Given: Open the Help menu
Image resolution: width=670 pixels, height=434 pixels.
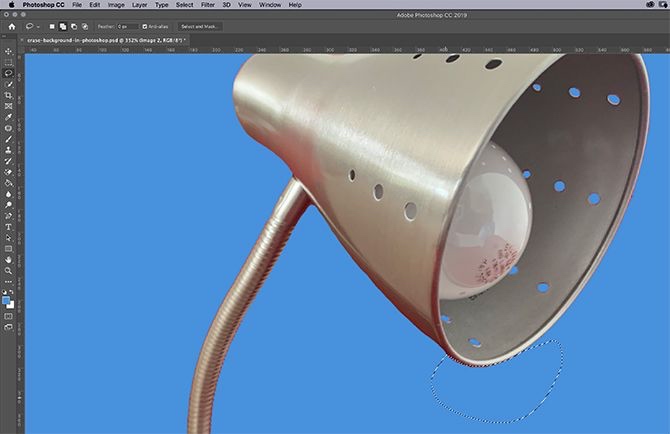Looking at the screenshot, I should (295, 5).
